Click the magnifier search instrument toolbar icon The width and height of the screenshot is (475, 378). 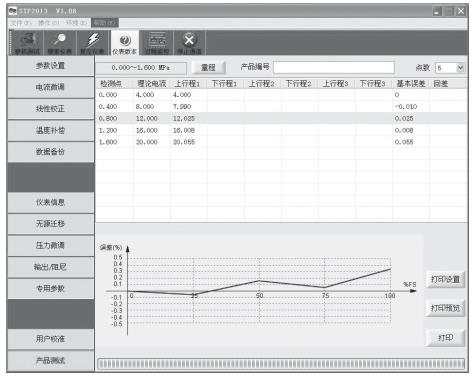[x=60, y=43]
